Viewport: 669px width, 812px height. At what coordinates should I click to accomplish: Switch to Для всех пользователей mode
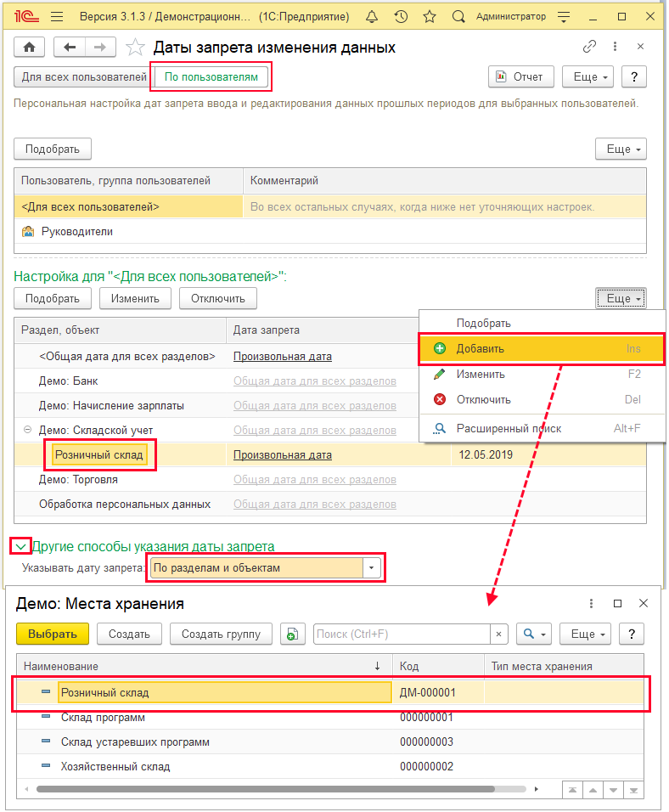coord(84,77)
